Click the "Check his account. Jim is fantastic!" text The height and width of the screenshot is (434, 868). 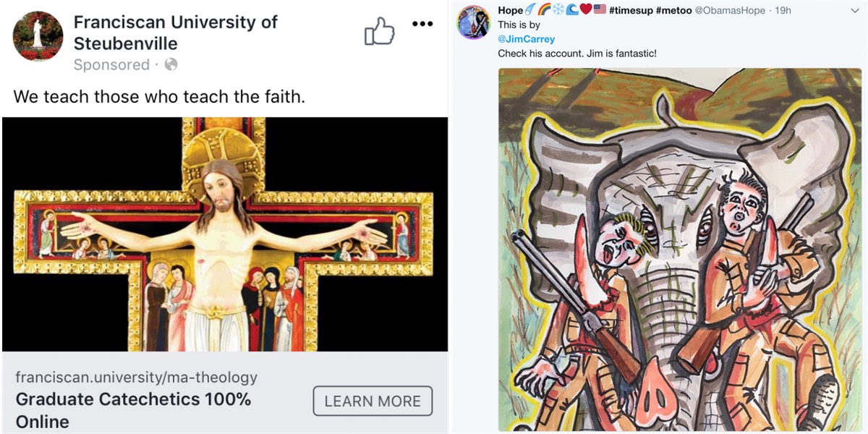click(x=576, y=54)
